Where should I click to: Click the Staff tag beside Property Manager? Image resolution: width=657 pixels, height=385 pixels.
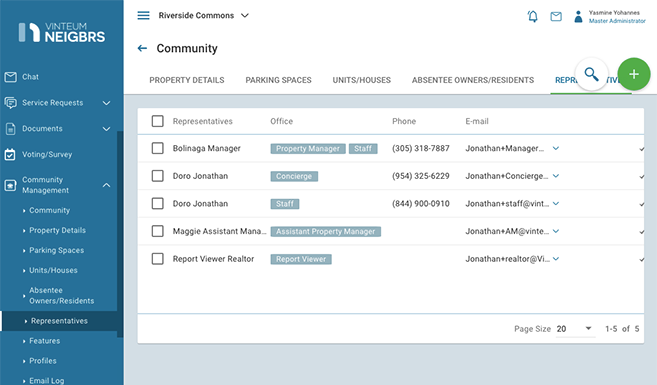[363, 149]
